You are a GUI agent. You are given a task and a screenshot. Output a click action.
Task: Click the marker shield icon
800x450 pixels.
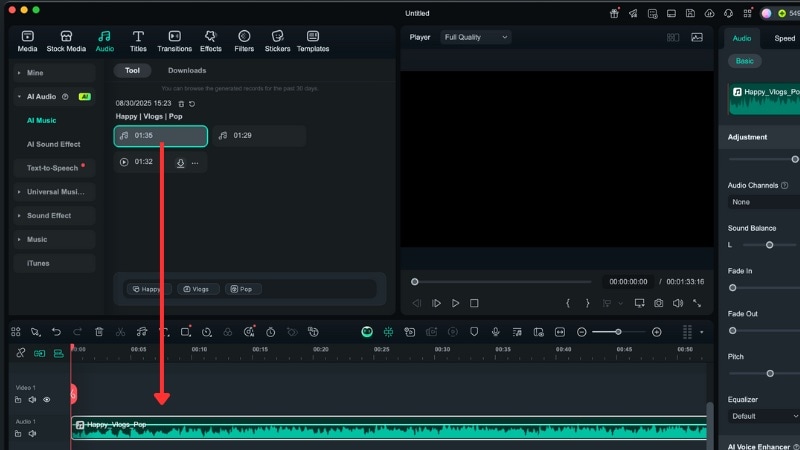474,332
